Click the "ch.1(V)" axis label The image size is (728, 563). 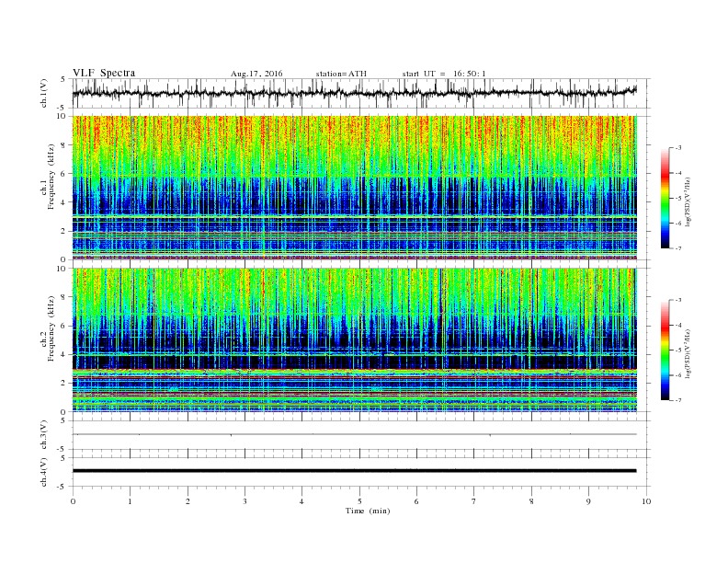(44, 93)
